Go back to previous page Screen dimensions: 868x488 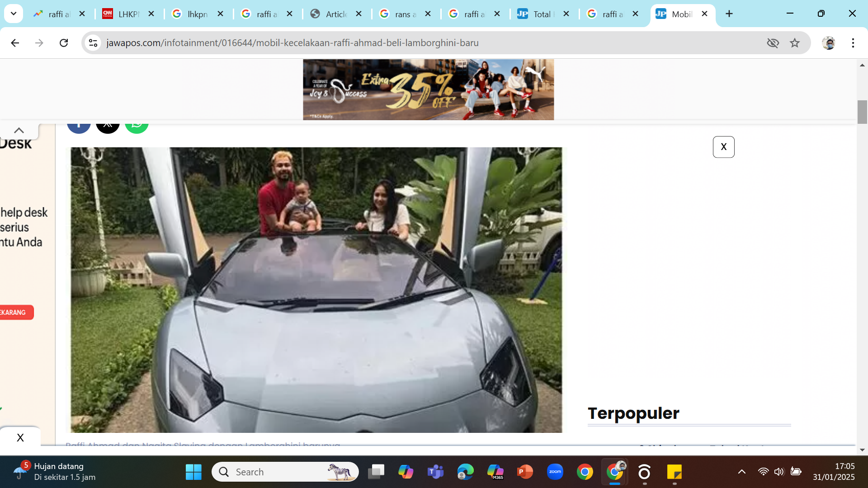(15, 43)
